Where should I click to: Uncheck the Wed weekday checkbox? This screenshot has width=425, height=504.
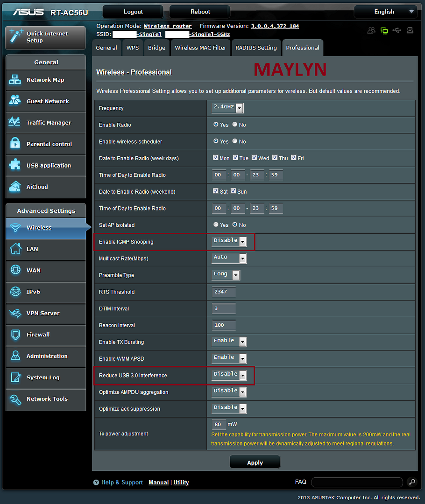[x=255, y=158]
